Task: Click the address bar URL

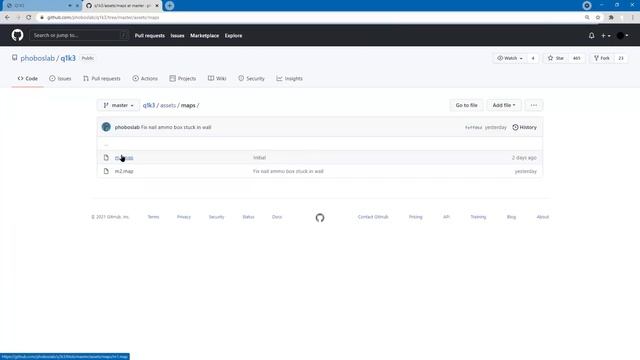Action: point(103,18)
